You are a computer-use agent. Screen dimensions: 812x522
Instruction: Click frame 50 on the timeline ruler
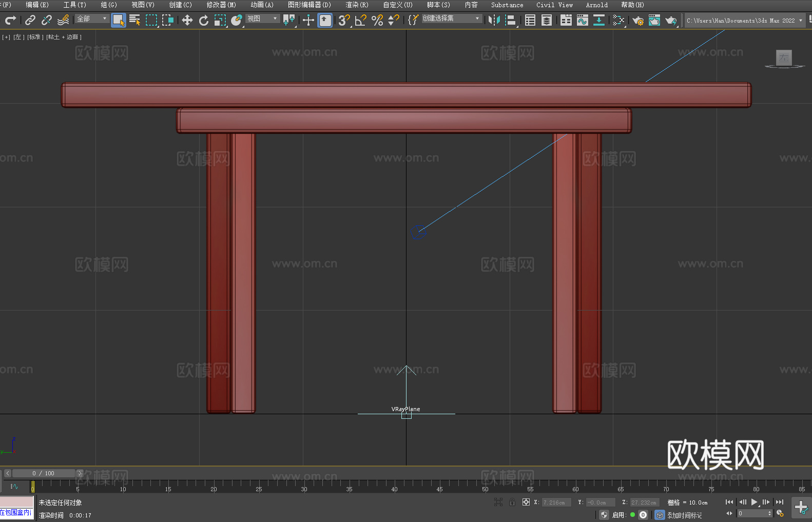tap(485, 486)
